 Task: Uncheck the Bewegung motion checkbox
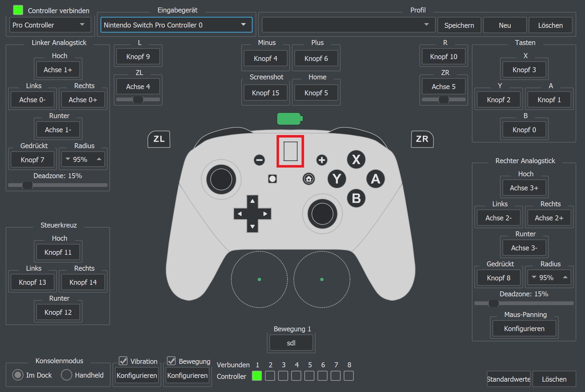171,361
